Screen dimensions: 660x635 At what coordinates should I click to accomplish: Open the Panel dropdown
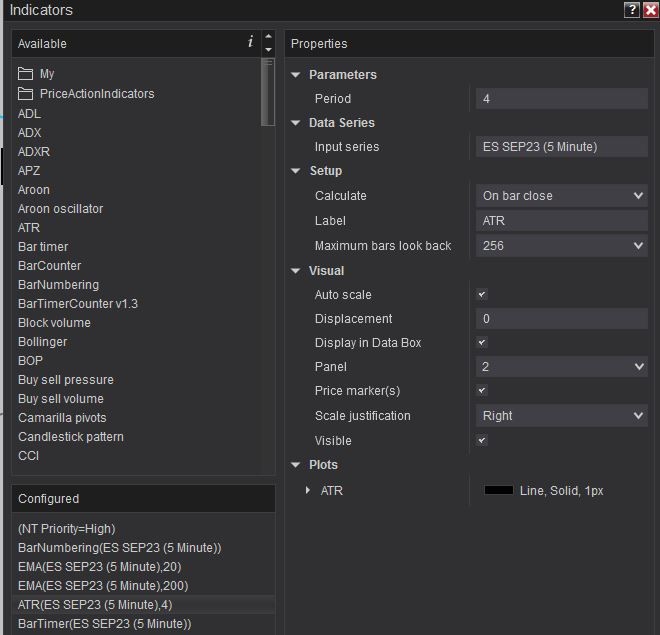[562, 367]
